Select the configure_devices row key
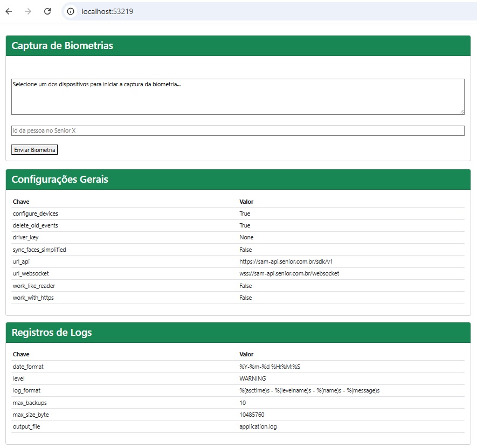The image size is (477, 448). click(x=35, y=213)
